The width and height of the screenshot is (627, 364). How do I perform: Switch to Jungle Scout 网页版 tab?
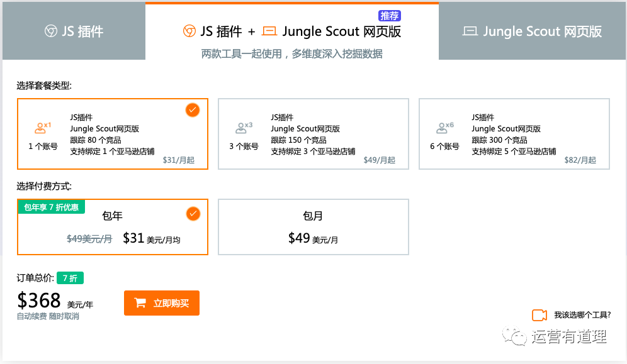pyautogui.click(x=533, y=31)
